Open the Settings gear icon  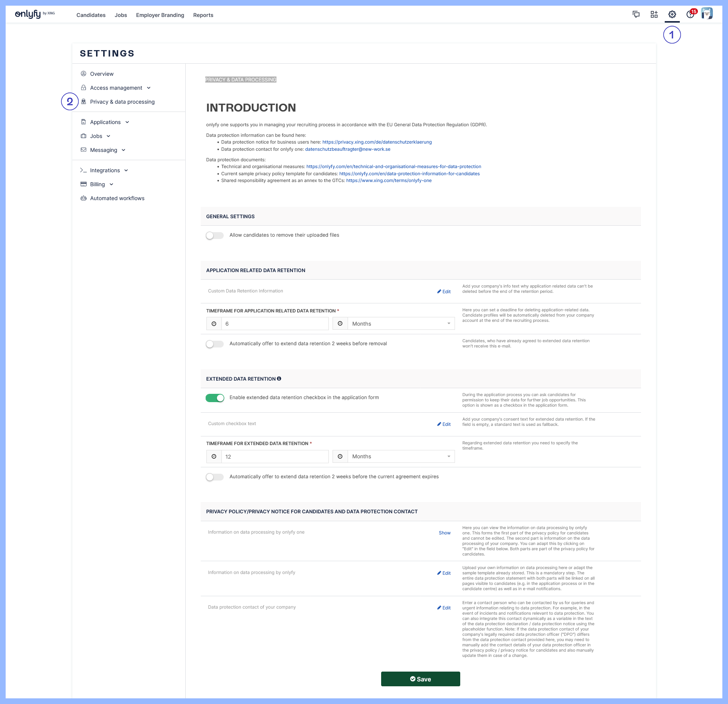pos(672,15)
